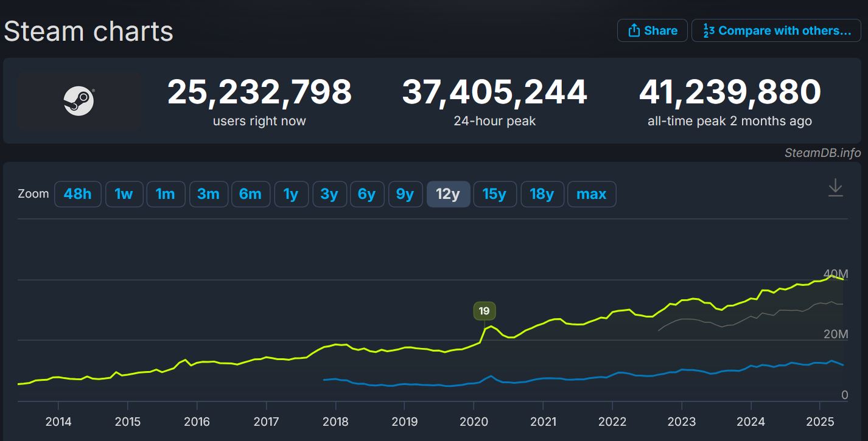Choose the 6m time range
This screenshot has width=868, height=441.
click(x=251, y=193)
